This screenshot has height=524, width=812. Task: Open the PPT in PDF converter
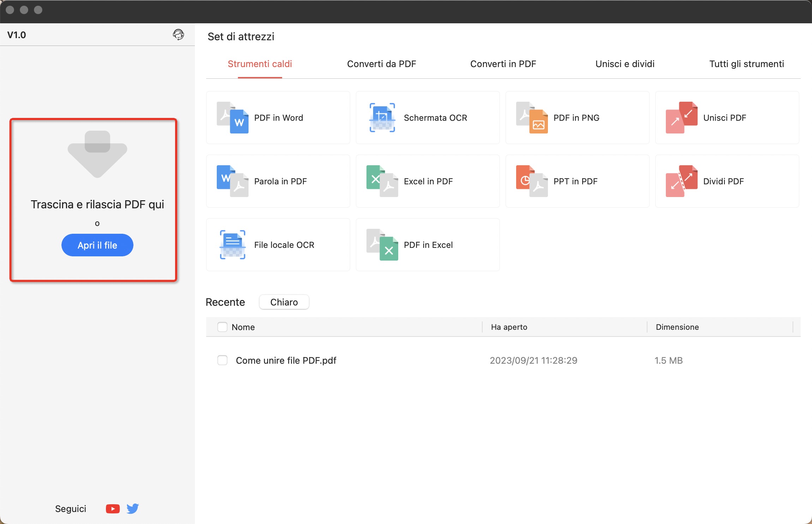pyautogui.click(x=577, y=181)
